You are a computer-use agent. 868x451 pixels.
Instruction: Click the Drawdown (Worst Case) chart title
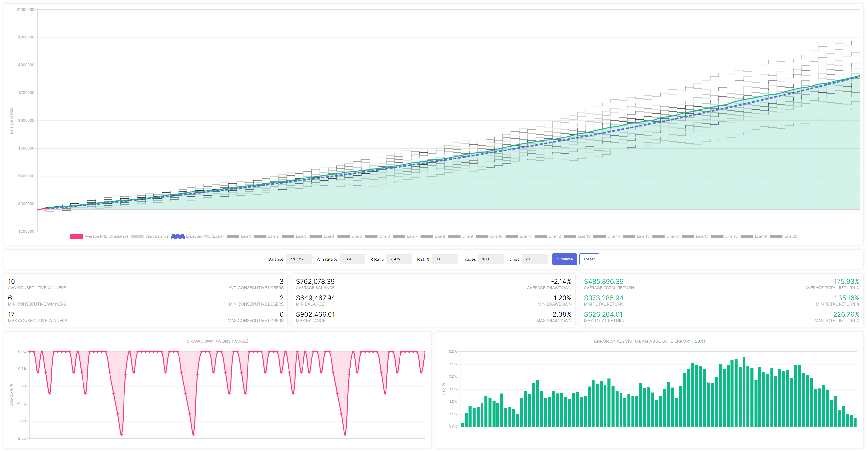(x=218, y=341)
